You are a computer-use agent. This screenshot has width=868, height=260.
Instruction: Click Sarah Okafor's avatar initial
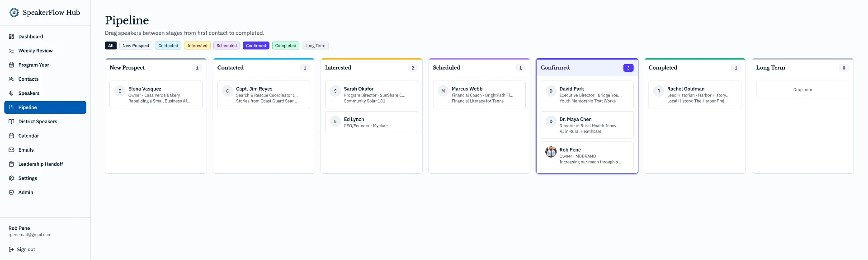click(x=335, y=91)
